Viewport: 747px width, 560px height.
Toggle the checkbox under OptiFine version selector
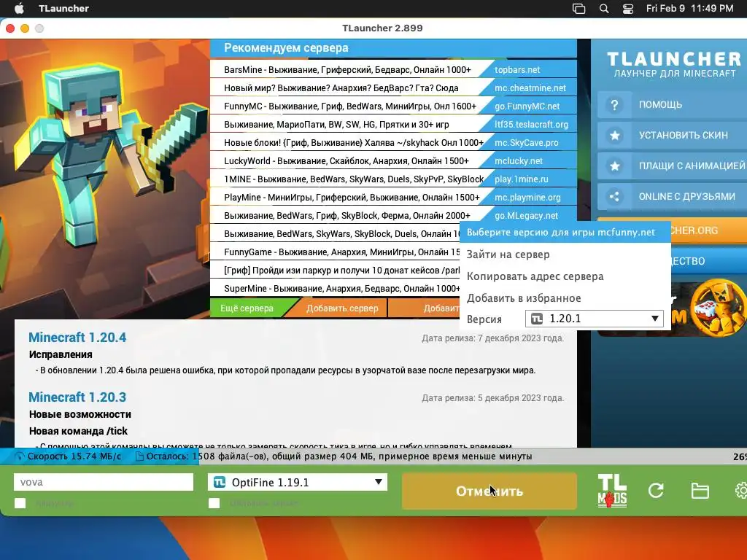(x=214, y=503)
